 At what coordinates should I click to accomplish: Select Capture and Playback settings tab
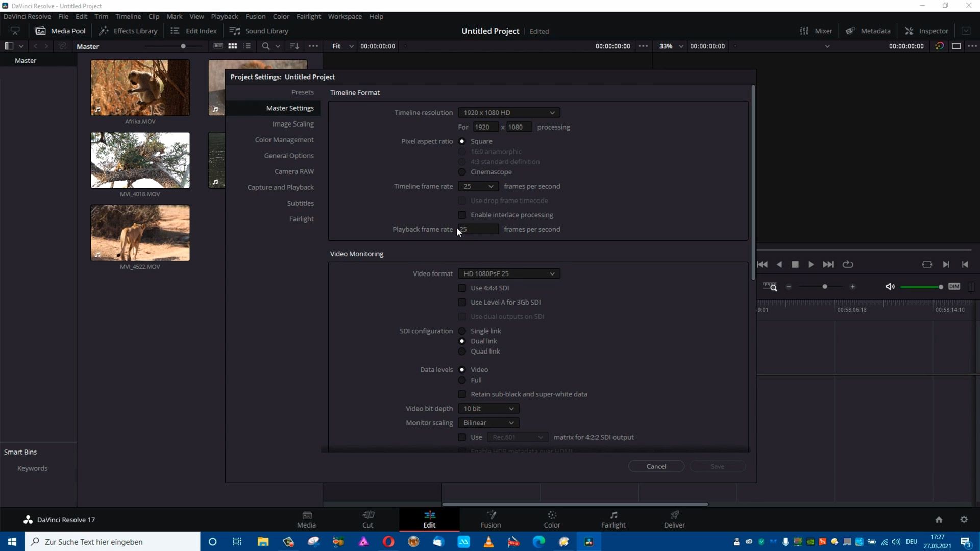(x=280, y=187)
